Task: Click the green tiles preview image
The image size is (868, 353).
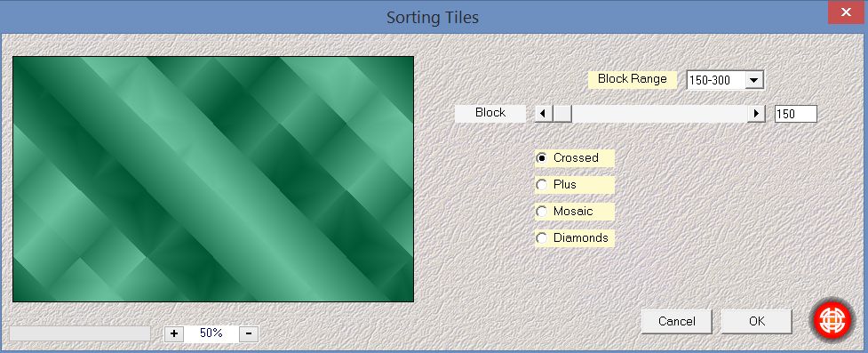Action: (213, 179)
